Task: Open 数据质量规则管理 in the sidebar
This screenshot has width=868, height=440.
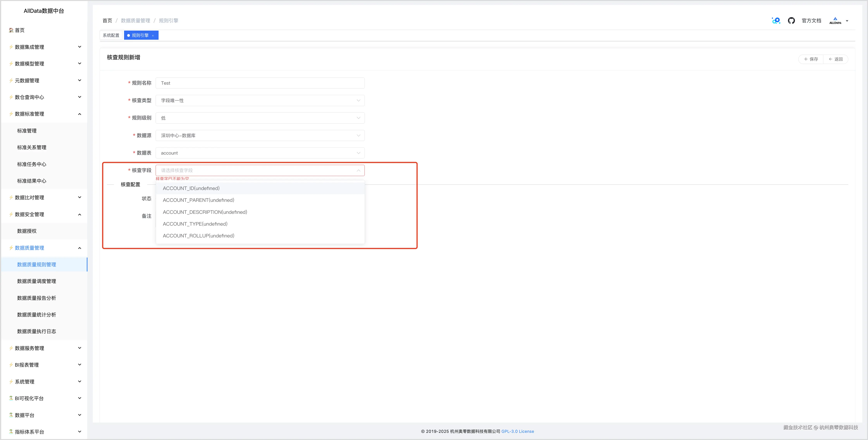Action: click(44, 264)
